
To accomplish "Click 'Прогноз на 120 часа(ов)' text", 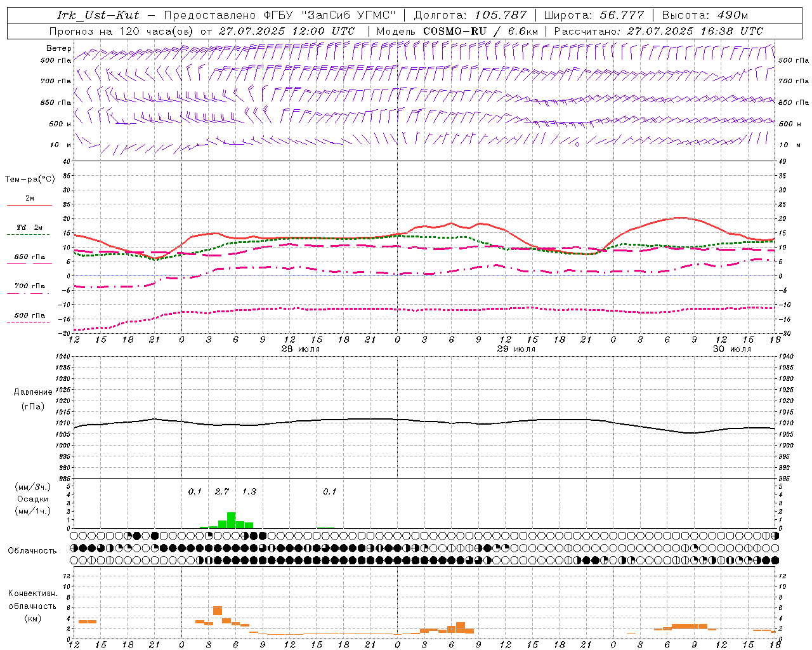I will pyautogui.click(x=122, y=31).
